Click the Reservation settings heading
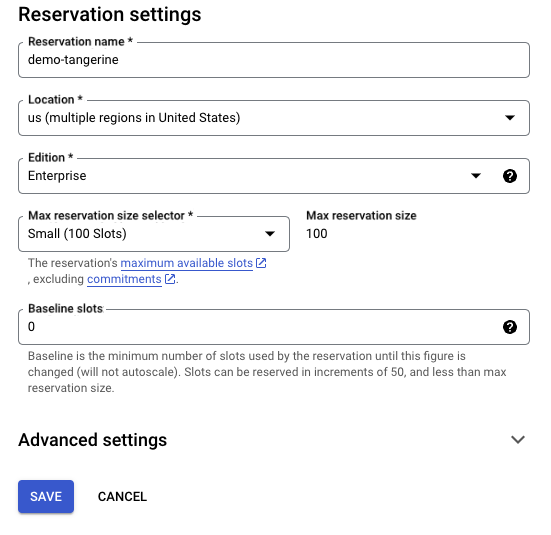This screenshot has width=551, height=535. click(x=110, y=14)
